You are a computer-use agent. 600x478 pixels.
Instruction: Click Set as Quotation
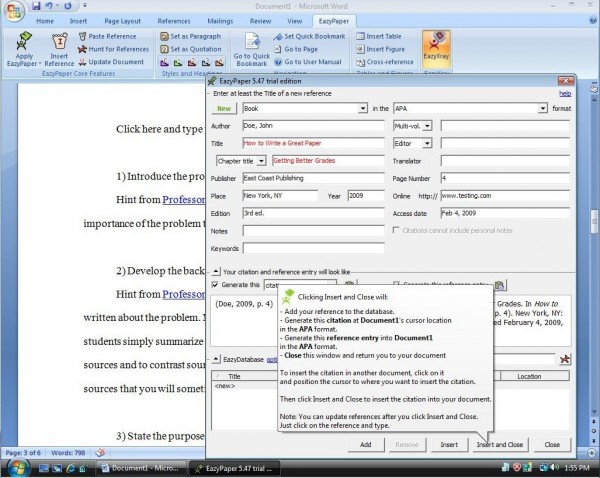[x=191, y=49]
